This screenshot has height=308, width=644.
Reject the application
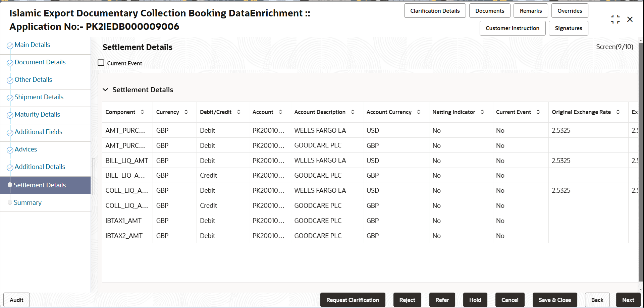pyautogui.click(x=407, y=300)
